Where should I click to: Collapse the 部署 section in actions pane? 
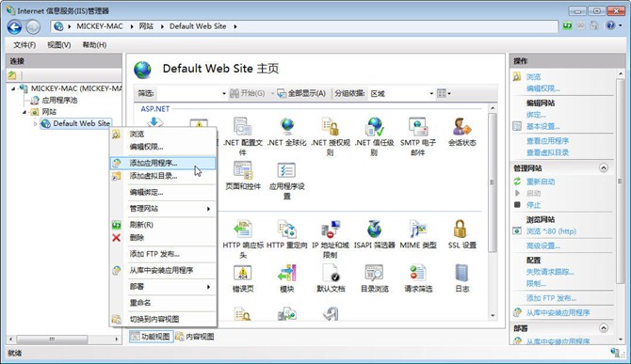click(604, 328)
